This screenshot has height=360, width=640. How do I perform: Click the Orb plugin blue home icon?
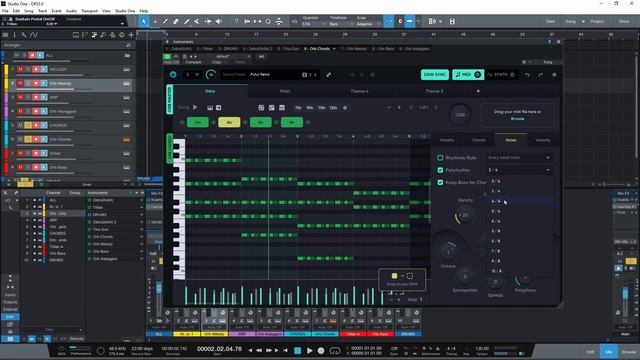[173, 75]
